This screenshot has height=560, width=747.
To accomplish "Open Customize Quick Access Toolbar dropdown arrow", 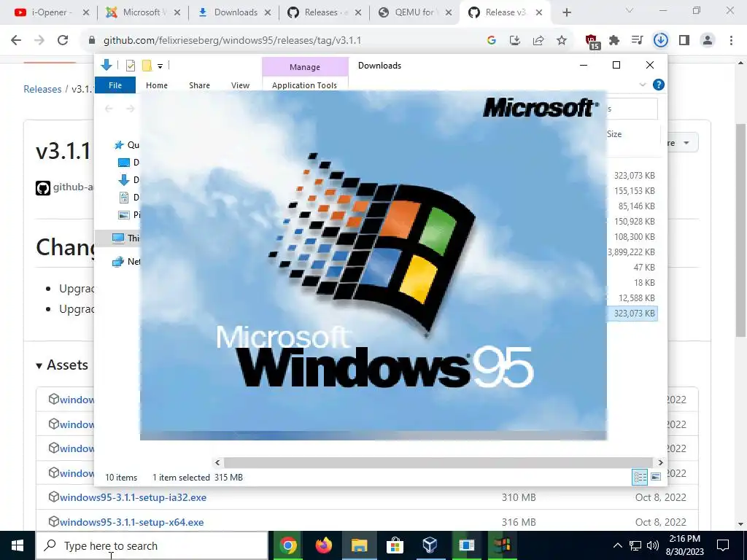I will (x=160, y=66).
